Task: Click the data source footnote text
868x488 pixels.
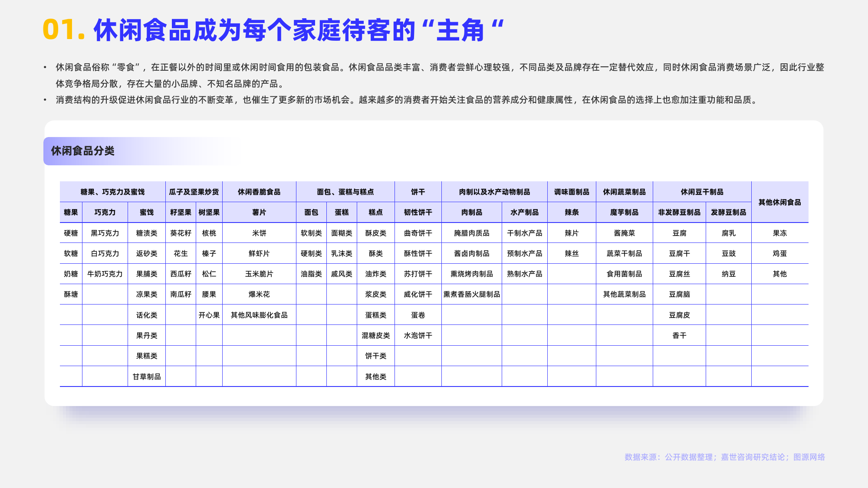Action: click(724, 457)
